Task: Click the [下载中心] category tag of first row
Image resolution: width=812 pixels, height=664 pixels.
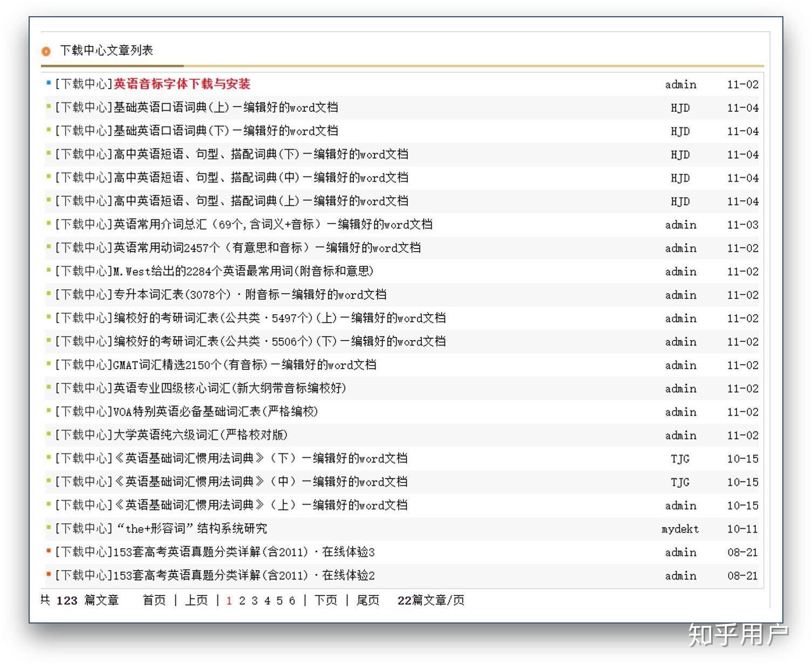Action: pos(84,84)
